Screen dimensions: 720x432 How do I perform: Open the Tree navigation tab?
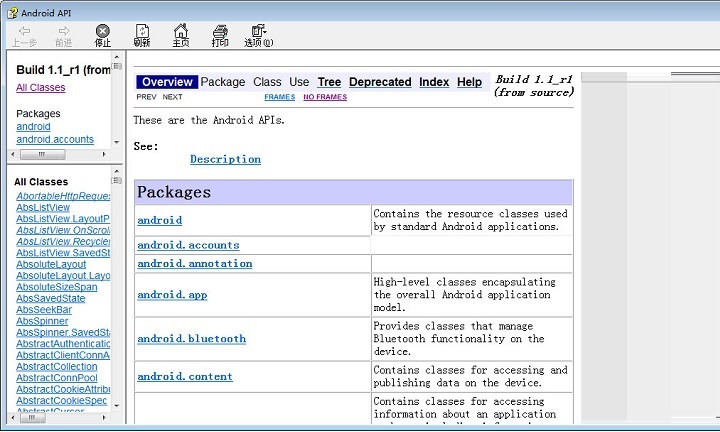329,82
